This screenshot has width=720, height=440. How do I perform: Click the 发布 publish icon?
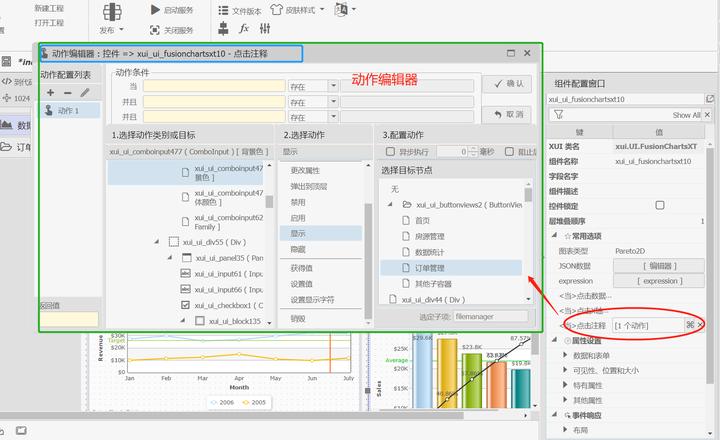point(112,12)
